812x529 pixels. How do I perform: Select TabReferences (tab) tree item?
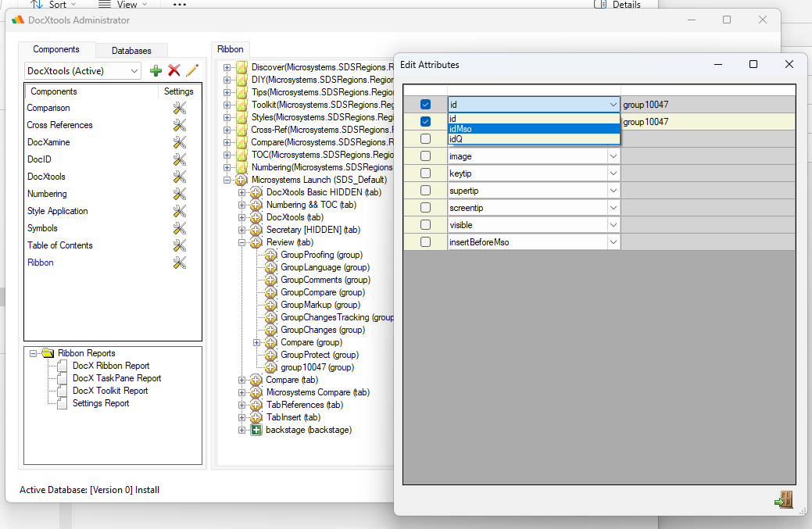tap(305, 405)
